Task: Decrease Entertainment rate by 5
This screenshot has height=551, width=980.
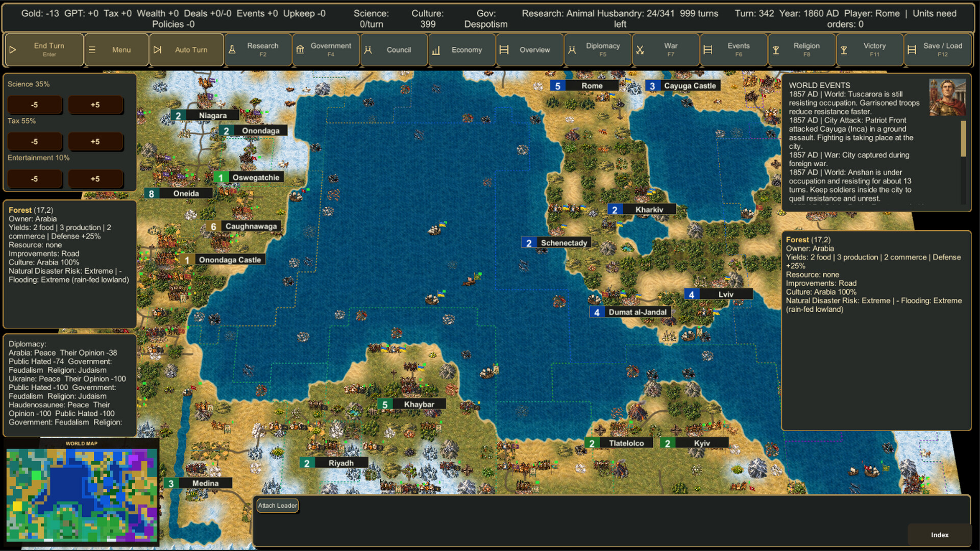Action: [x=34, y=179]
